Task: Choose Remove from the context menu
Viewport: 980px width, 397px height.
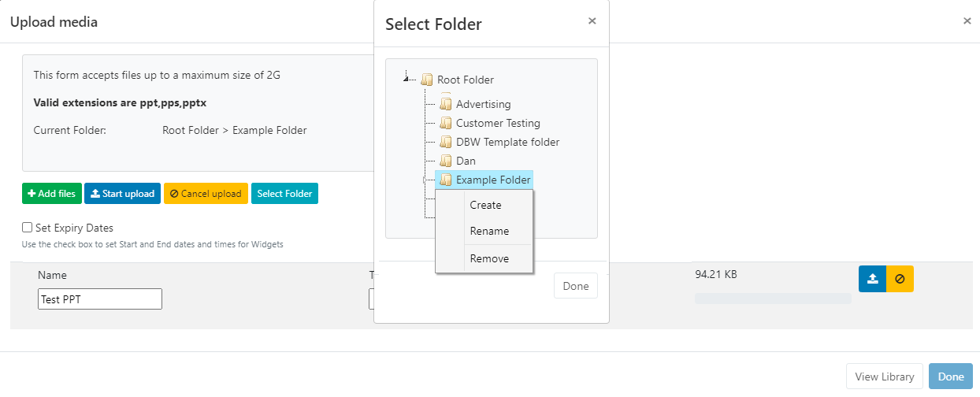Action: click(489, 258)
